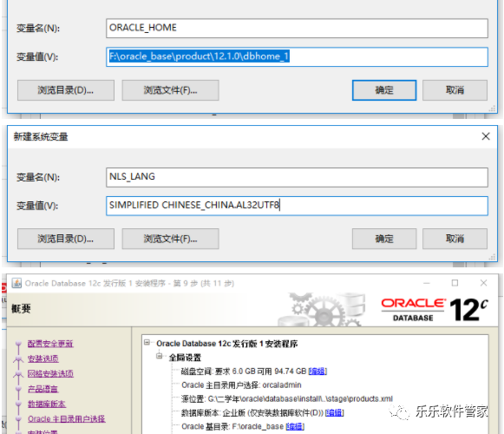Click Browse File button in ORACLE_HOME dialog
The width and height of the screenshot is (504, 434).
click(x=170, y=90)
